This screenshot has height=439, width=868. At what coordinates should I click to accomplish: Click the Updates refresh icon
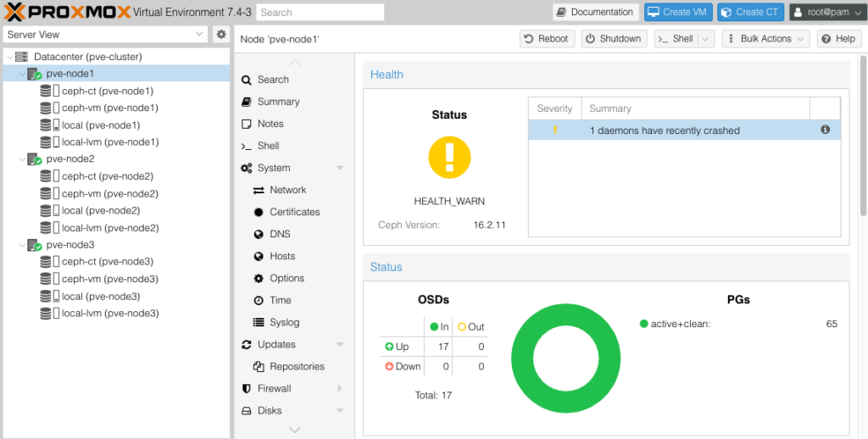(x=247, y=344)
